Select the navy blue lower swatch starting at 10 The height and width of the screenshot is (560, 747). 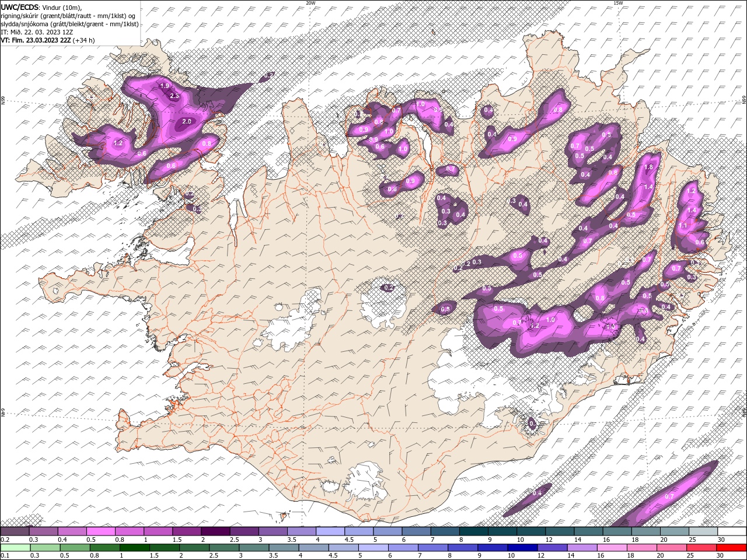[523, 548]
